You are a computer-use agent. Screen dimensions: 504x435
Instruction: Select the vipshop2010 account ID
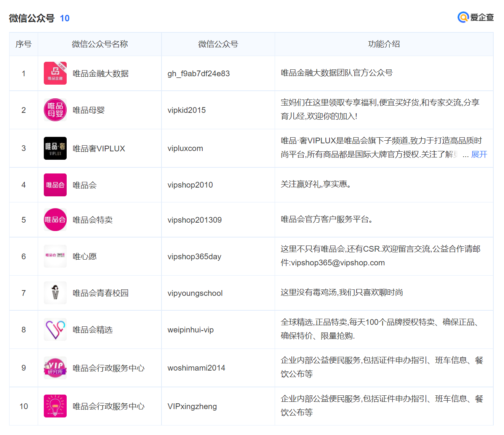(x=190, y=185)
